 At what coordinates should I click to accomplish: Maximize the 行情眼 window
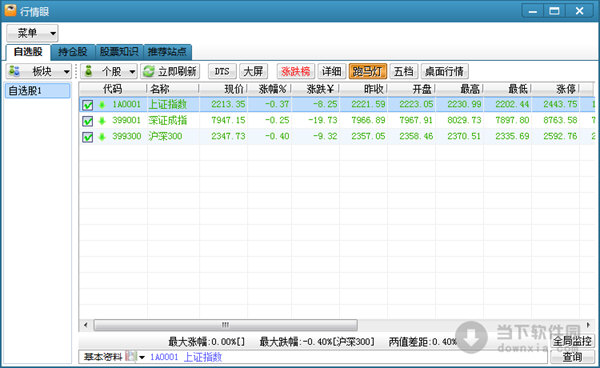click(x=554, y=11)
